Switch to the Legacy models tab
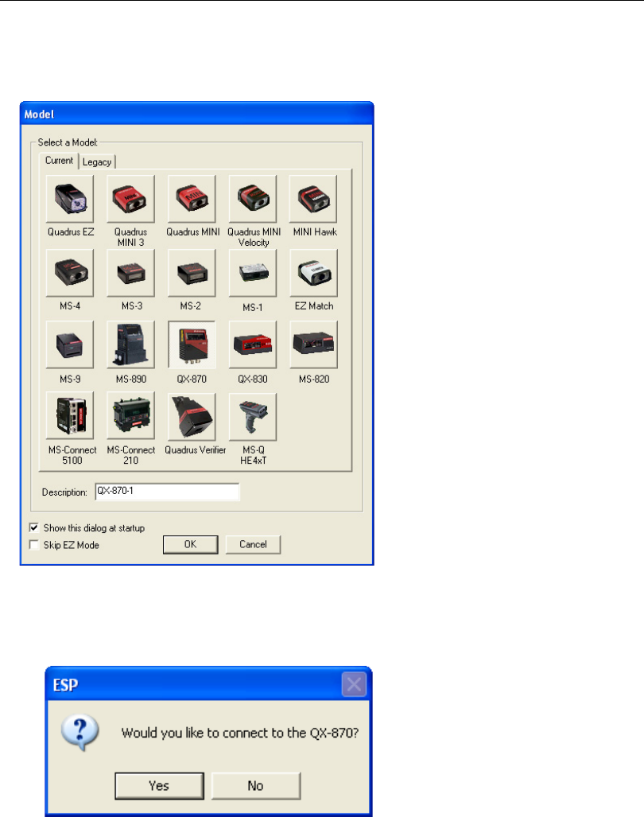This screenshot has height=817, width=644. pos(97,162)
